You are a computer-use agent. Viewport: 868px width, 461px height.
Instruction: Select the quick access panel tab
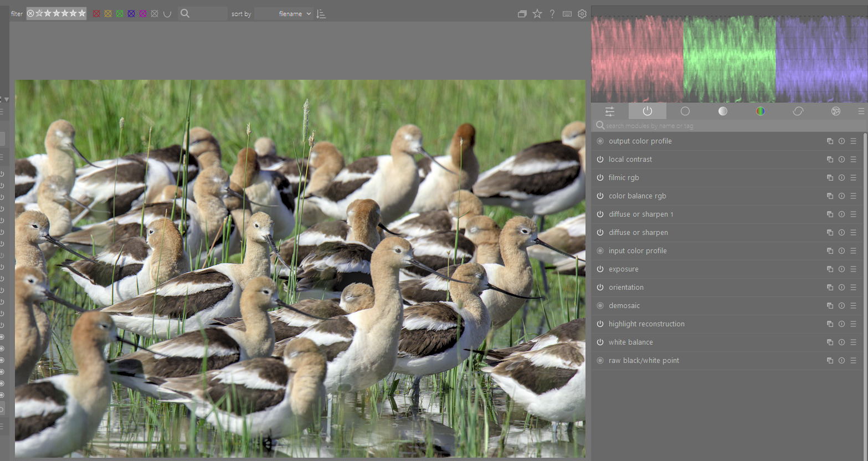pyautogui.click(x=609, y=111)
